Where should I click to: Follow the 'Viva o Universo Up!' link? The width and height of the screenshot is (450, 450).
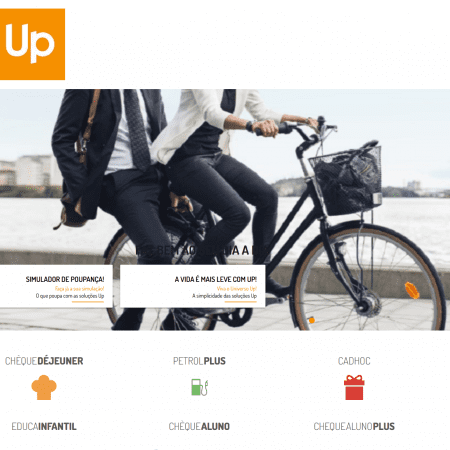click(x=237, y=289)
